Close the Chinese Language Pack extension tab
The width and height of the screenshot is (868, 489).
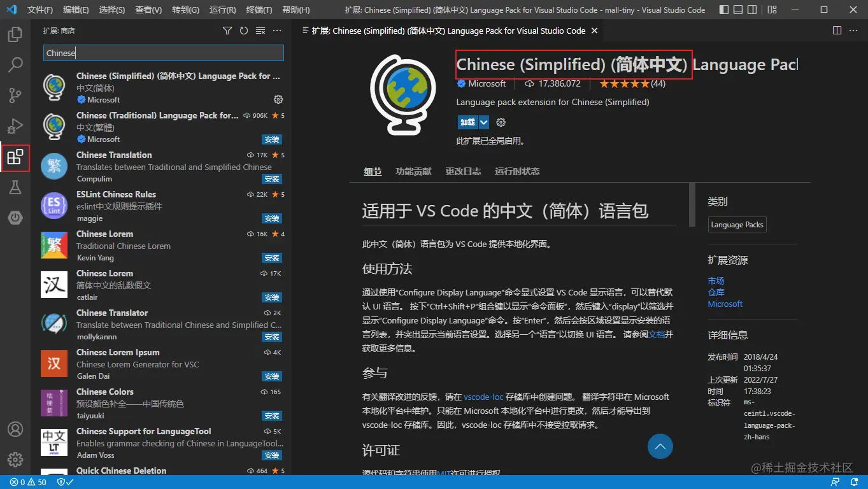click(x=594, y=31)
